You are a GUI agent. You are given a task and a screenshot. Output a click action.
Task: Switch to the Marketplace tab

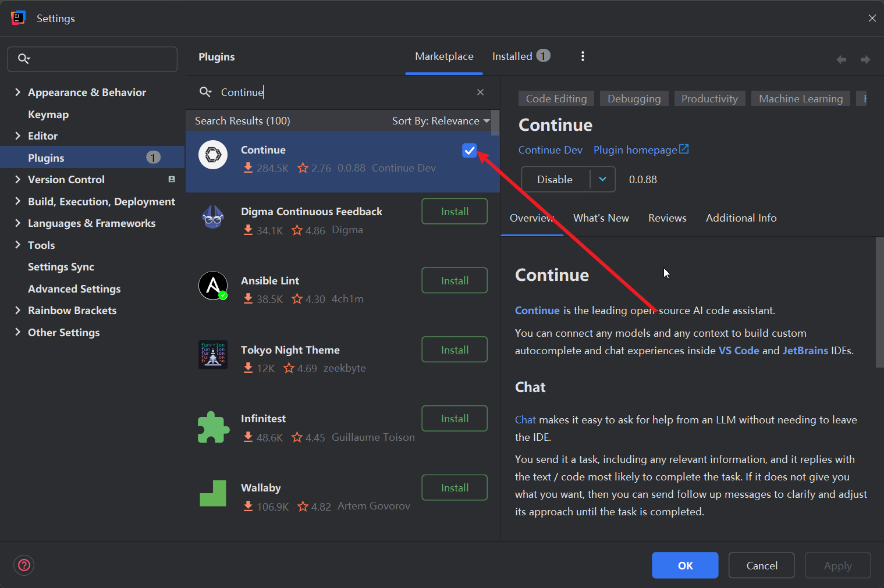tap(444, 56)
